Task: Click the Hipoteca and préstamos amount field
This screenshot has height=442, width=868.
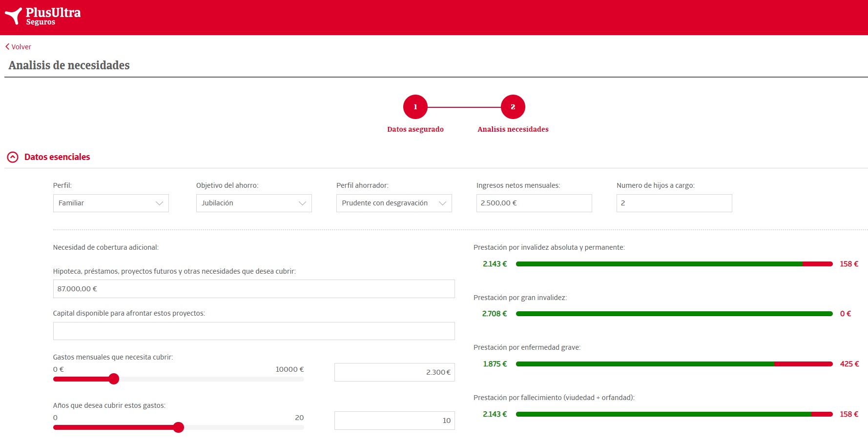Action: coord(254,289)
